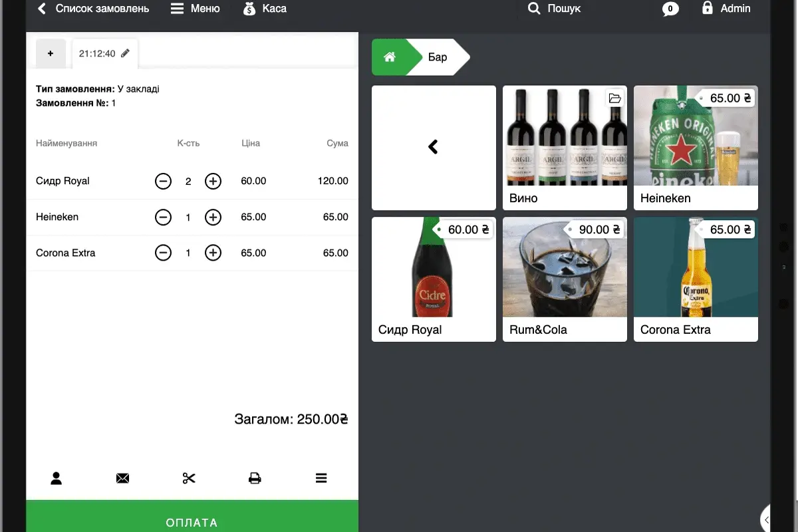Image resolution: width=798 pixels, height=532 pixels.
Task: Return to Список замовлень
Action: (93, 9)
